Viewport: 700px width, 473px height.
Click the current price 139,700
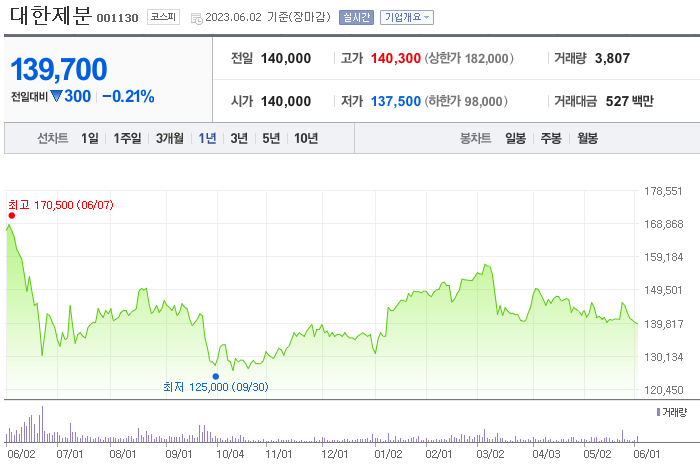click(x=58, y=70)
